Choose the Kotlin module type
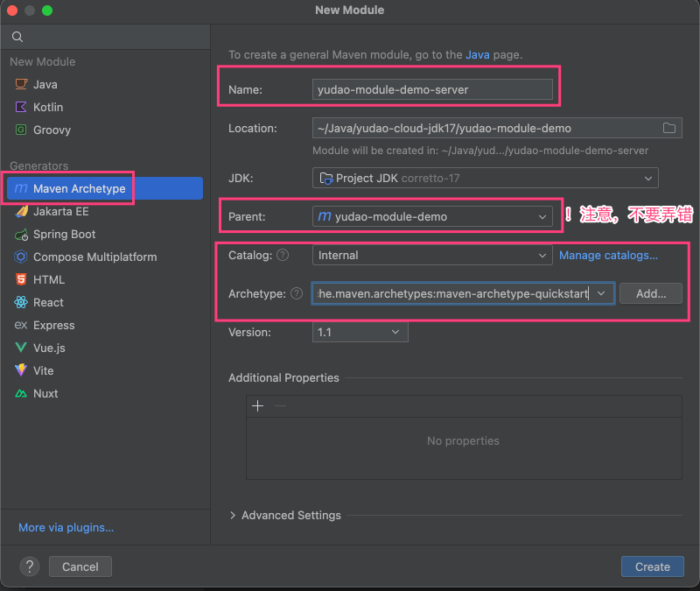Screen dimensions: 700x591 (x=47, y=107)
